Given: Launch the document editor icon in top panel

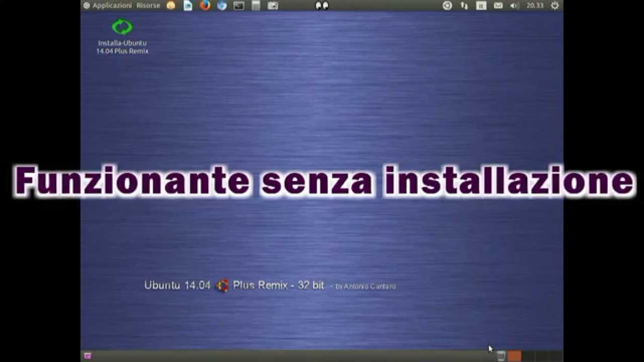Looking at the screenshot, I should [188, 6].
